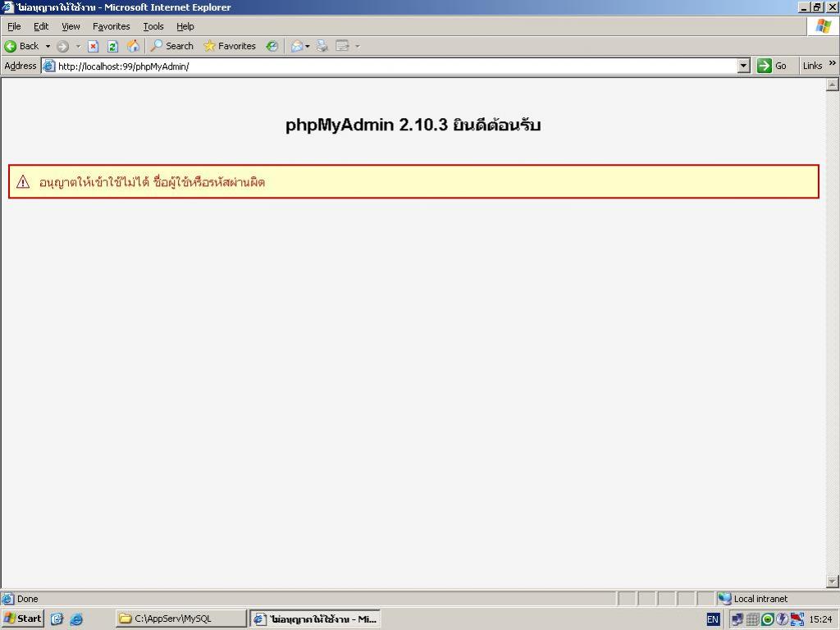Image resolution: width=840 pixels, height=630 pixels.
Task: Click the red Thai access-denied error message
Action: tap(152, 182)
